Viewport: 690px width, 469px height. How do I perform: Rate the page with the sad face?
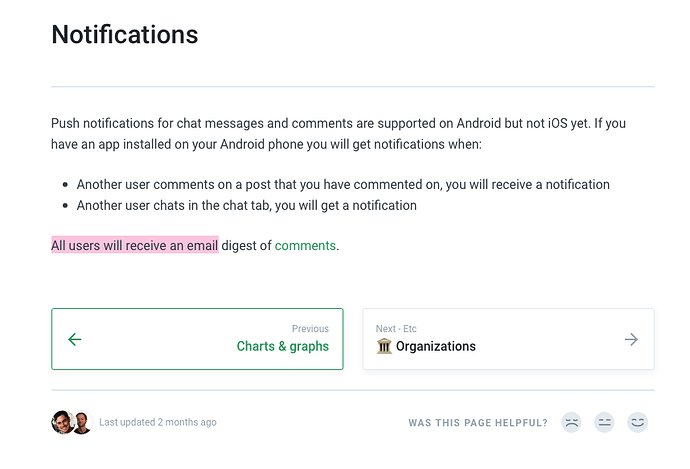coord(571,423)
